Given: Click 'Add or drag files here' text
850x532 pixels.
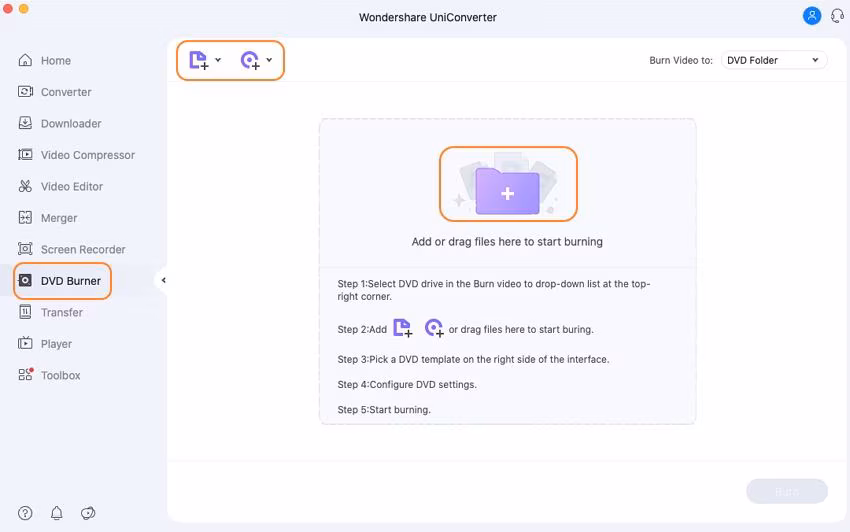Looking at the screenshot, I should [x=507, y=242].
